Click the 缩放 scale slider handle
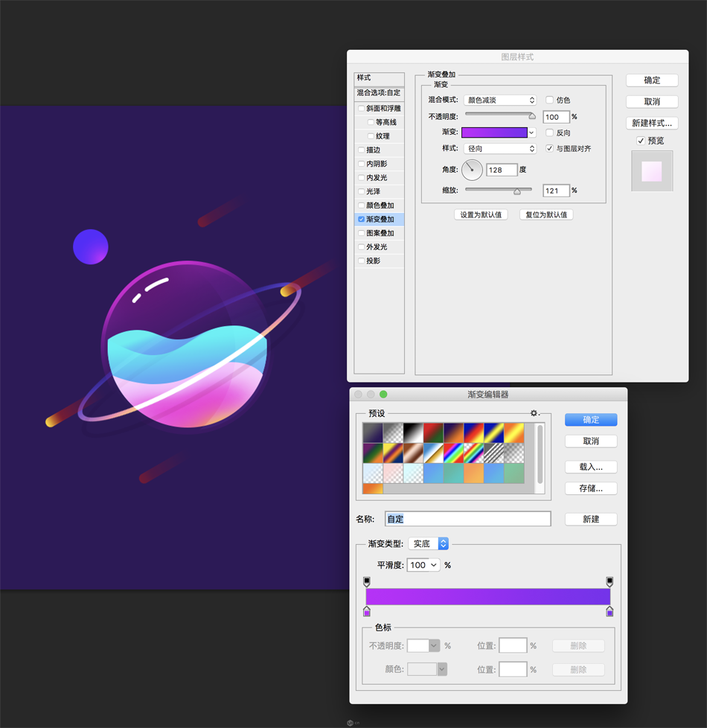 pyautogui.click(x=517, y=191)
